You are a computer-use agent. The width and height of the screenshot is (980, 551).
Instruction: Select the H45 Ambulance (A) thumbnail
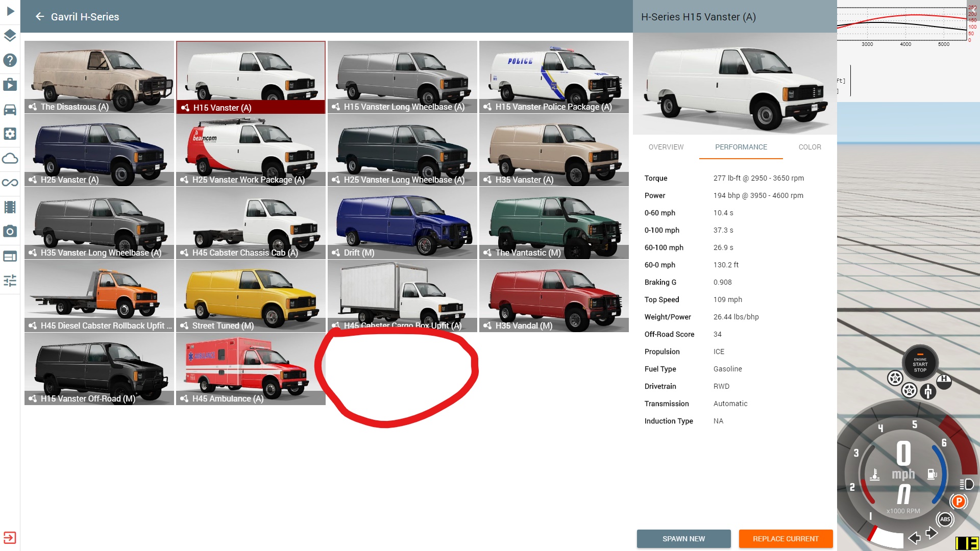tap(251, 369)
